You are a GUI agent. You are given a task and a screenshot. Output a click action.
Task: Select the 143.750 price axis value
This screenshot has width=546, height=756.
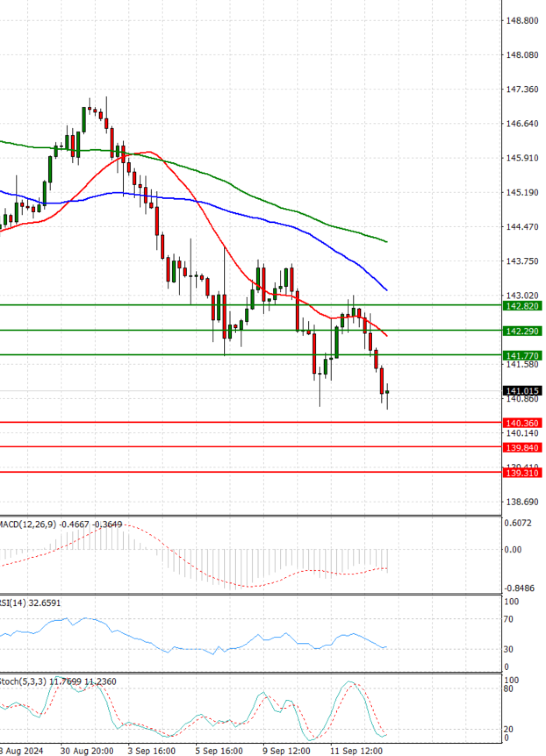[522, 261]
